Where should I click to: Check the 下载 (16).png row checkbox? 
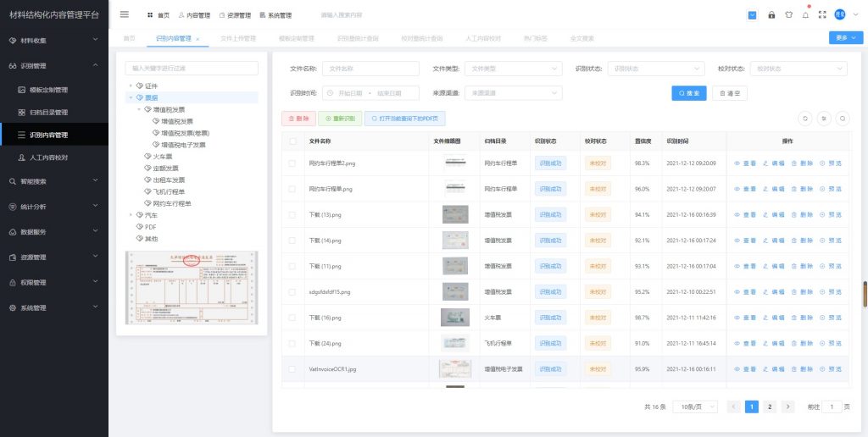(x=292, y=318)
